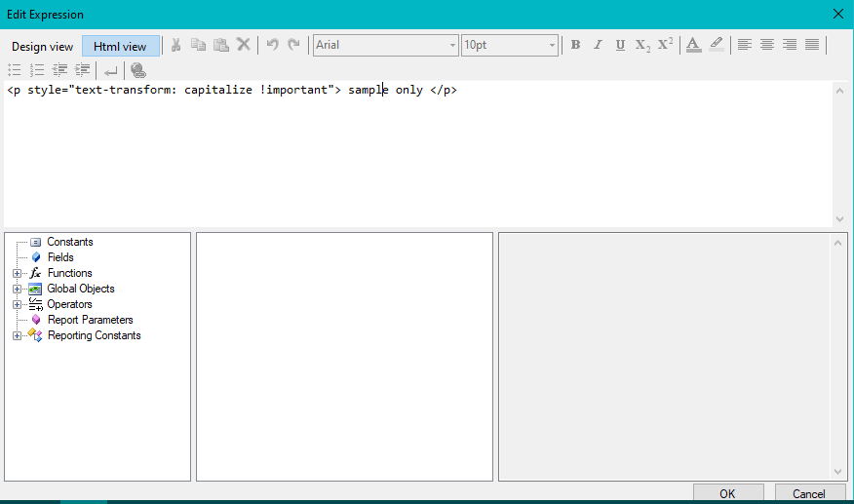Switch to Design view tab

click(x=43, y=47)
